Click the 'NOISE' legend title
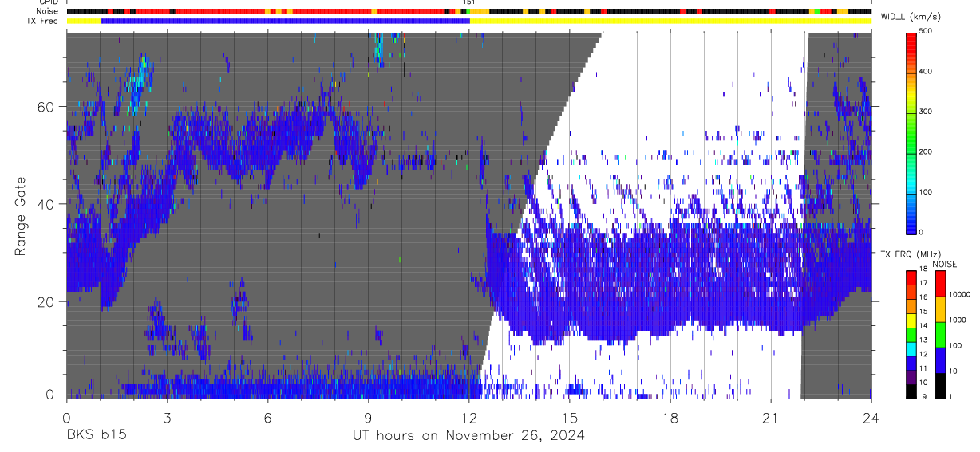 pos(945,264)
